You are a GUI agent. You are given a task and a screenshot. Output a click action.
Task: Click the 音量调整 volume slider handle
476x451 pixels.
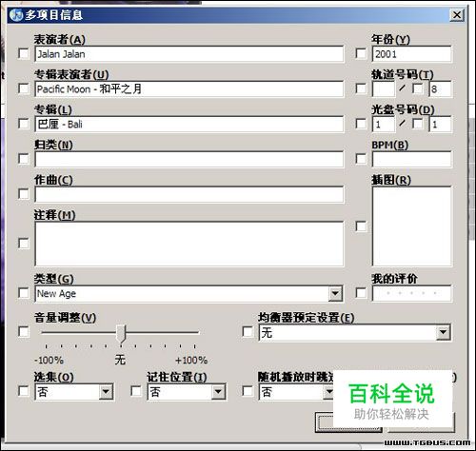pos(121,334)
